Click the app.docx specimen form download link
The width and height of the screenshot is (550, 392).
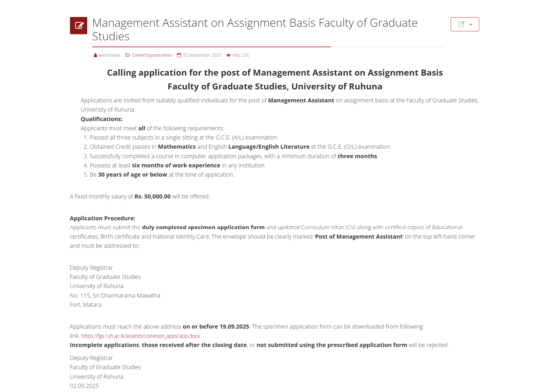click(141, 336)
